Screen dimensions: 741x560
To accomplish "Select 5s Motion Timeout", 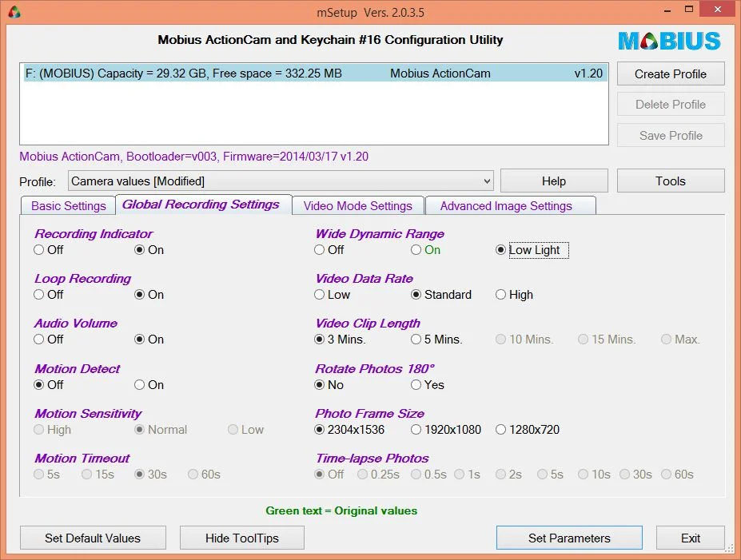I will 47,475.
